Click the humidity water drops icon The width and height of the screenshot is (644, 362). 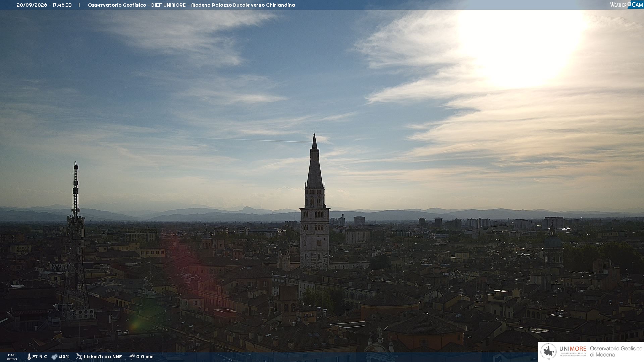54,357
